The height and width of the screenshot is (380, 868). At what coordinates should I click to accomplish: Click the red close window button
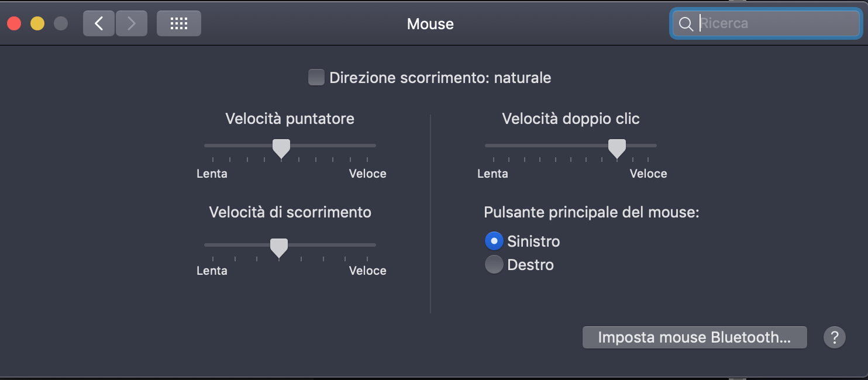(x=14, y=23)
